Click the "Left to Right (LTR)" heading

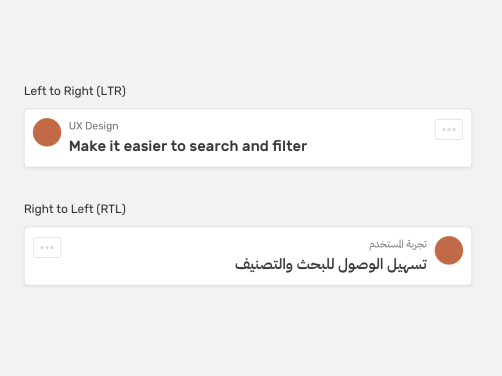point(75,91)
